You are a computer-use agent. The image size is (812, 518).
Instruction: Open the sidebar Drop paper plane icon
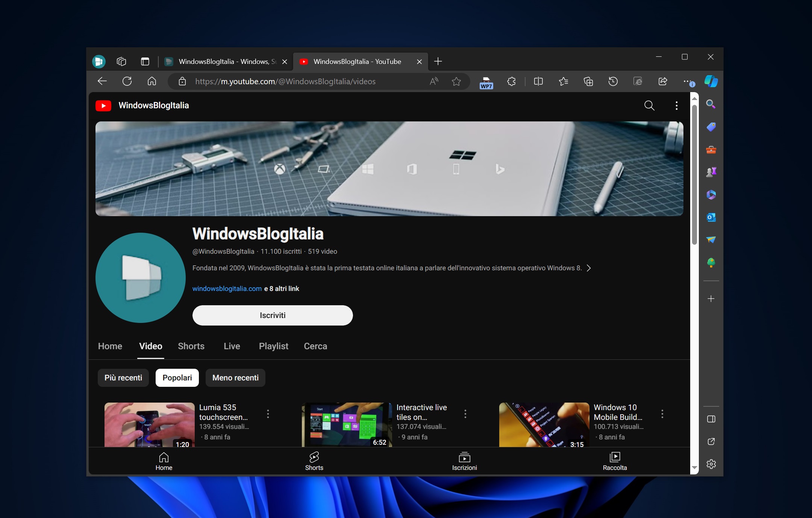pyautogui.click(x=711, y=239)
